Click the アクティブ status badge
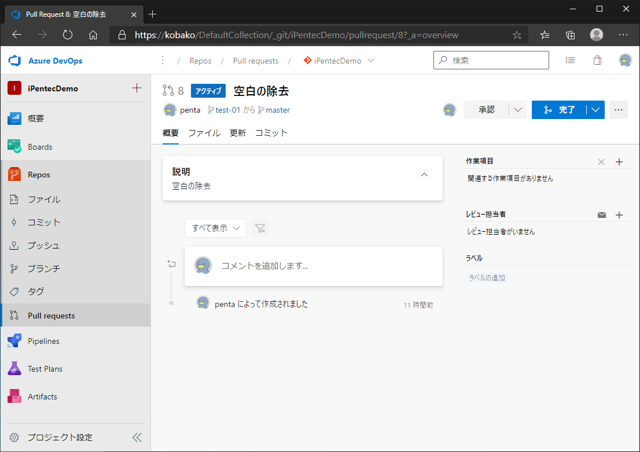This screenshot has height=452, width=640. coord(208,91)
